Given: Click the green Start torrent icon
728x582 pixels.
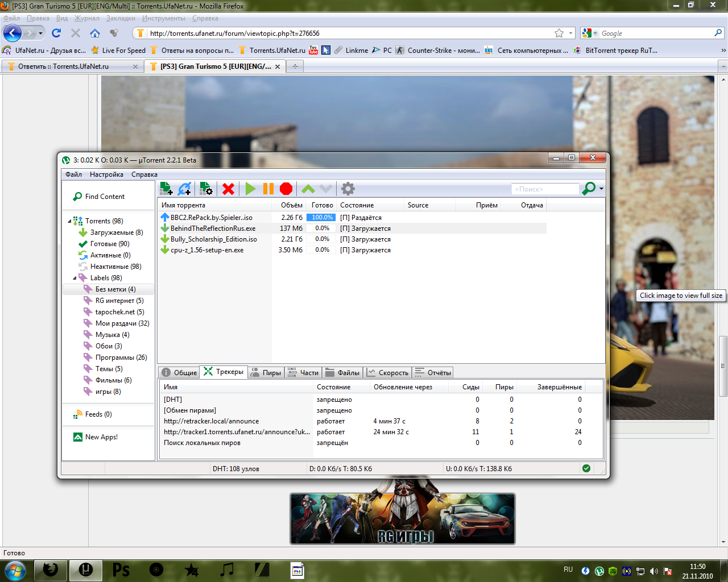Looking at the screenshot, I should coord(250,189).
